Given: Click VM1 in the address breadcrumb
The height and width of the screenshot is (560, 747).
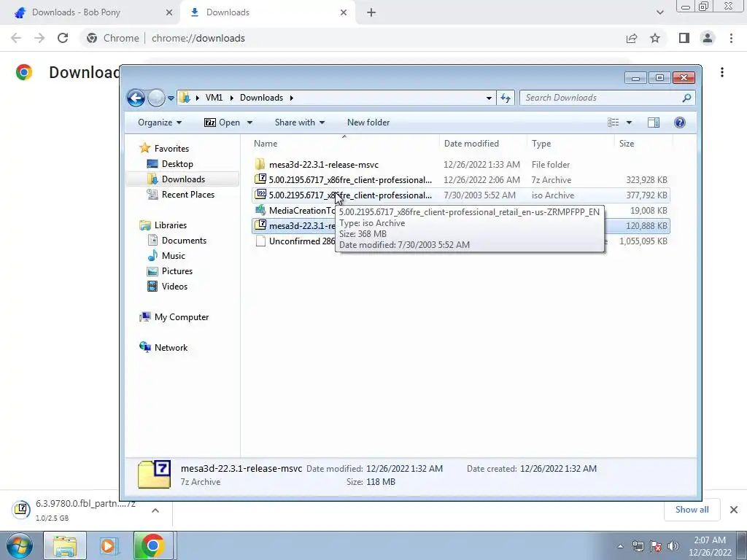Looking at the screenshot, I should 214,98.
